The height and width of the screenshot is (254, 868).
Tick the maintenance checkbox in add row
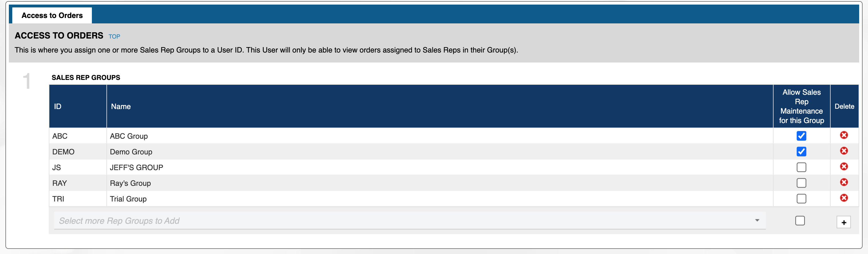800,221
